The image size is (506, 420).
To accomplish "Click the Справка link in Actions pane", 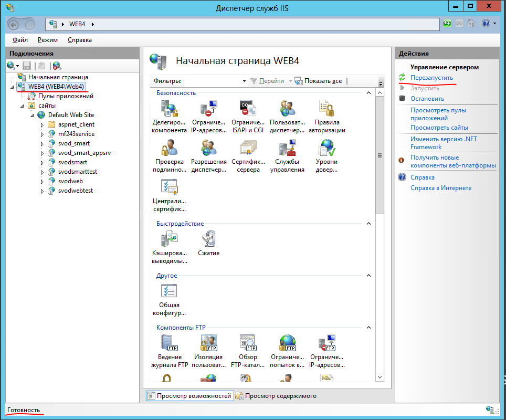I will 422,177.
